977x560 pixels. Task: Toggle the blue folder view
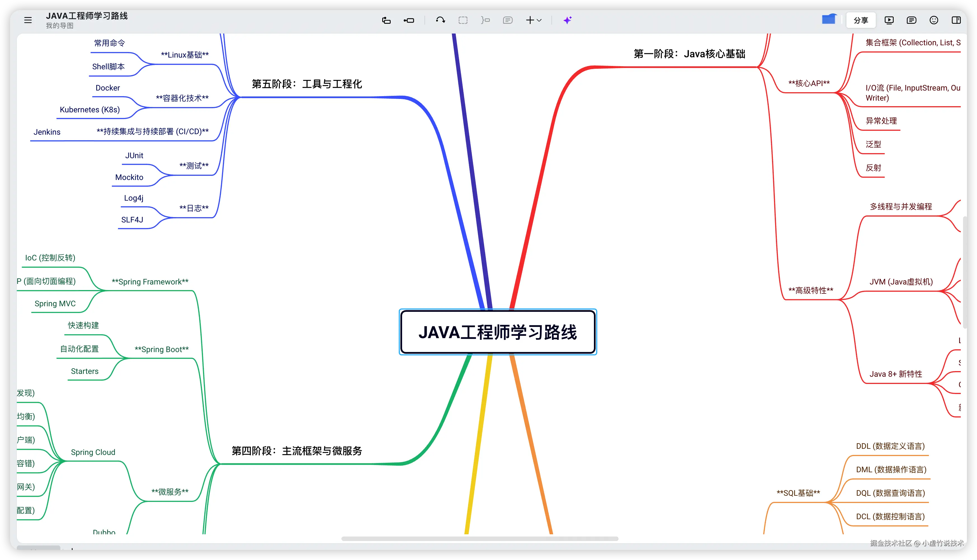click(x=830, y=19)
